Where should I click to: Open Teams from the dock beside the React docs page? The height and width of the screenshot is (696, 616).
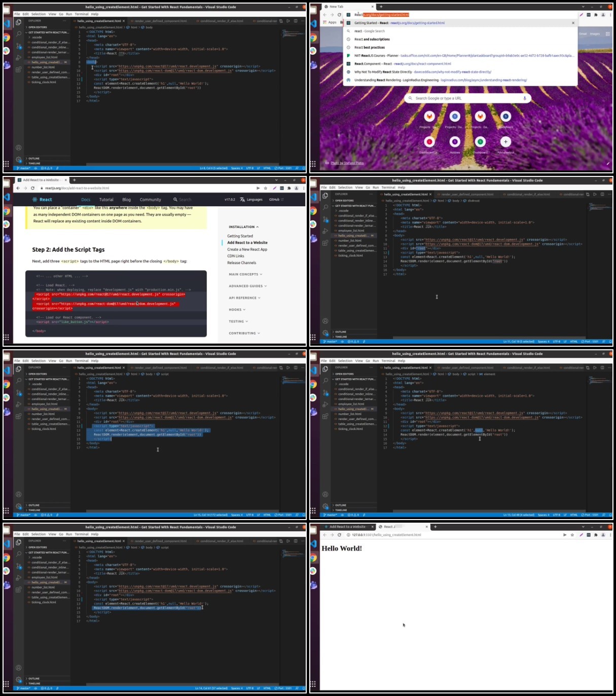pos(7,238)
